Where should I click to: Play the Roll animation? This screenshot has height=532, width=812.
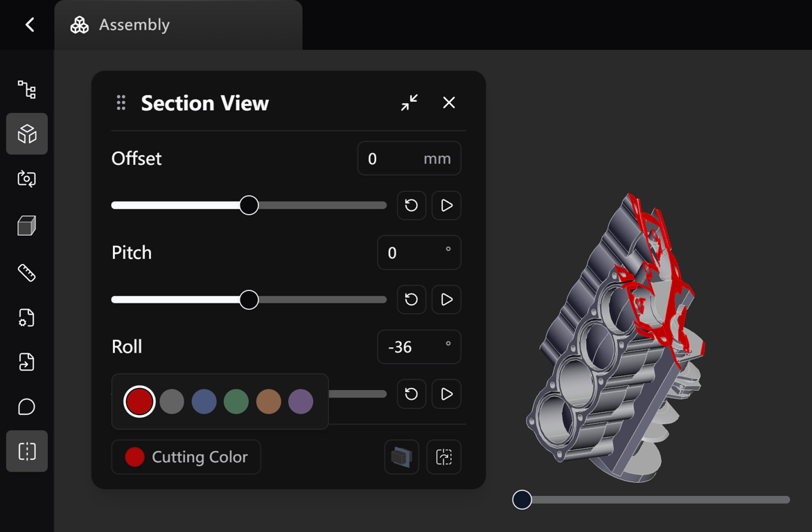[446, 393]
